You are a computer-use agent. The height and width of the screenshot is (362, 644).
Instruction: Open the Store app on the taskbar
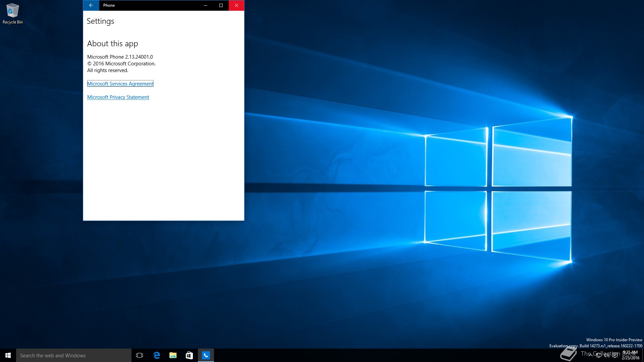click(x=189, y=355)
